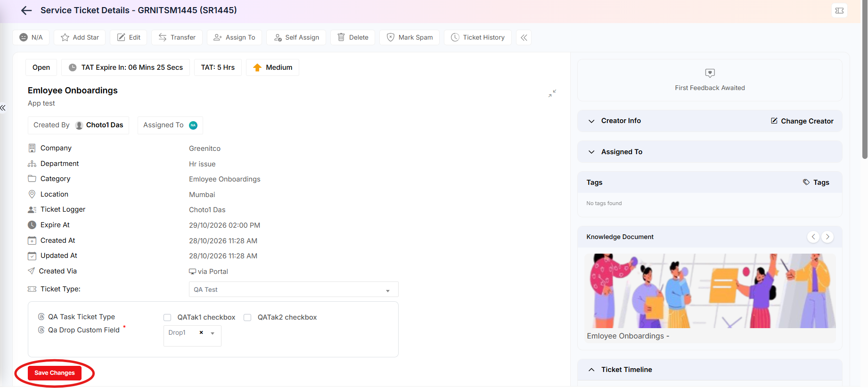Go to previous Knowledge Document
The image size is (868, 388).
click(813, 237)
